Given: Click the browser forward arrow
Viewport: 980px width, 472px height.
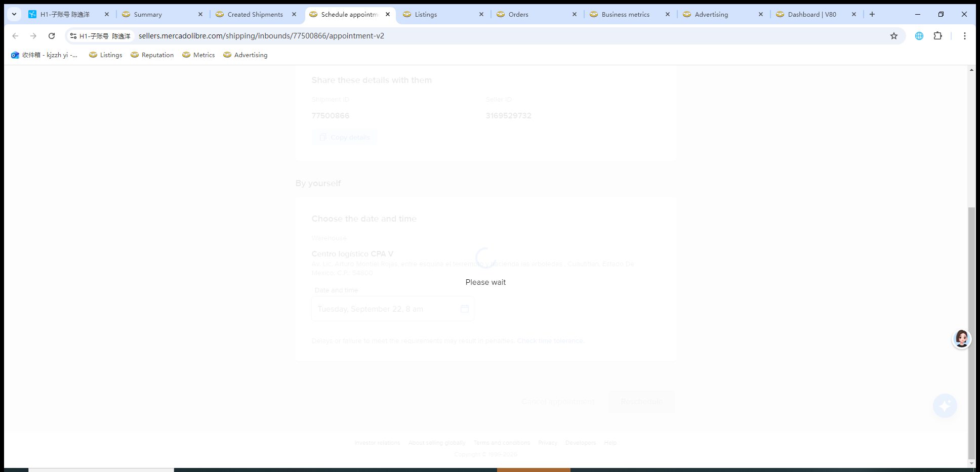Looking at the screenshot, I should pos(33,36).
